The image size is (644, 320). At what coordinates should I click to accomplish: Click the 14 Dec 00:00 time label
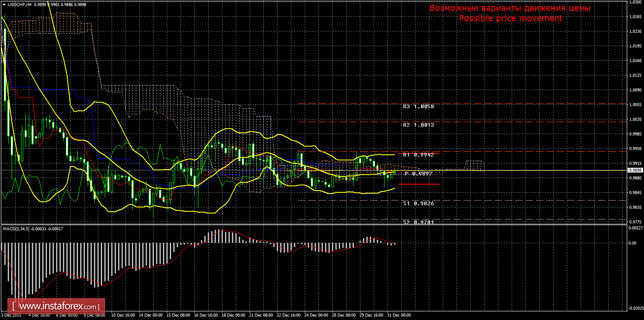click(x=150, y=315)
